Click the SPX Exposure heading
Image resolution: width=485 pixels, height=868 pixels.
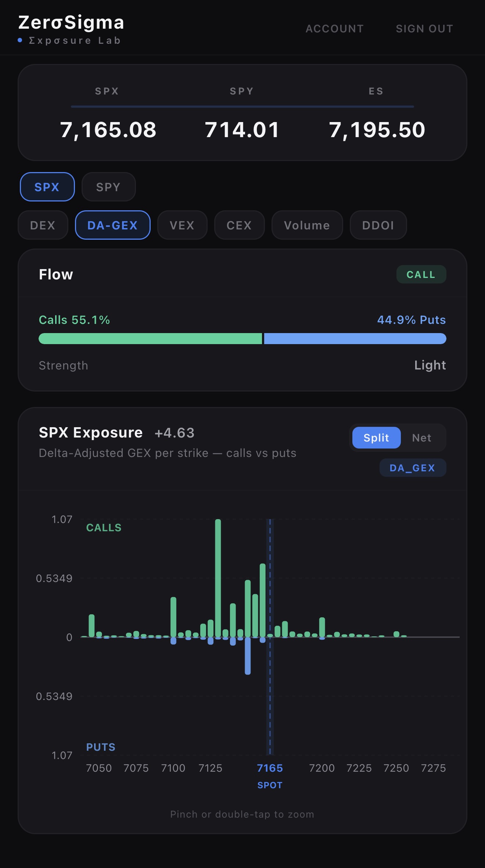pos(91,433)
